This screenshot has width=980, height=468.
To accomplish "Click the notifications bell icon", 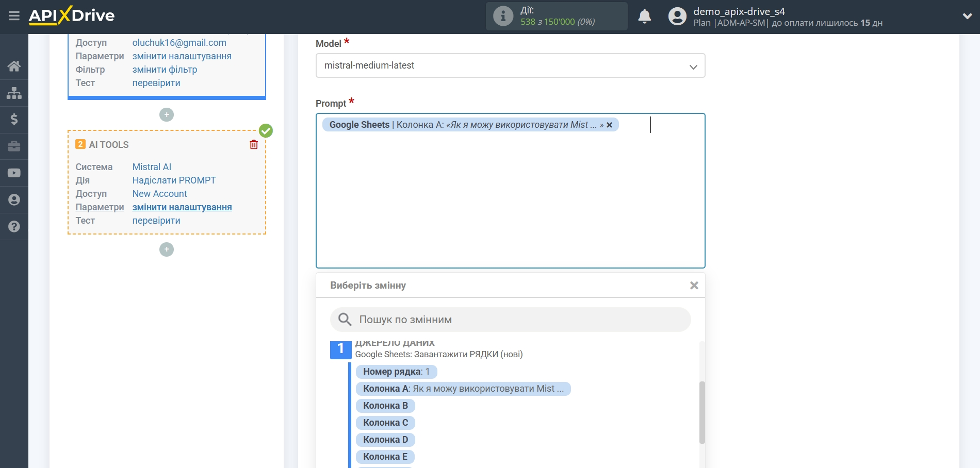I will click(644, 16).
